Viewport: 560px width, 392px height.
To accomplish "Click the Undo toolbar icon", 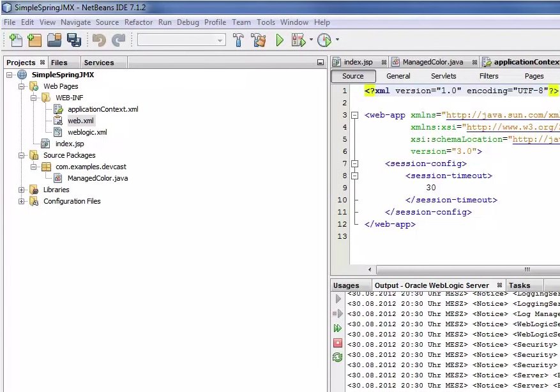I will click(x=99, y=40).
